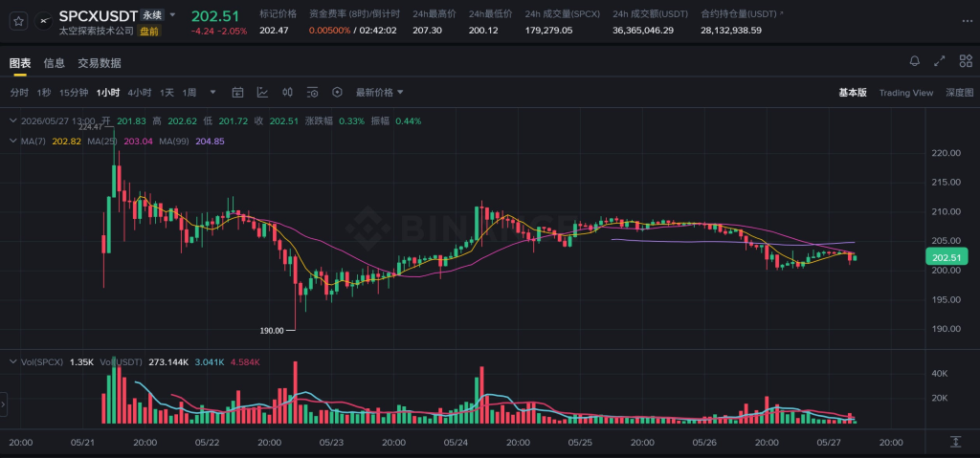
Task: Click the 合约持仓量 open interest link arrow
Action: click(x=782, y=12)
